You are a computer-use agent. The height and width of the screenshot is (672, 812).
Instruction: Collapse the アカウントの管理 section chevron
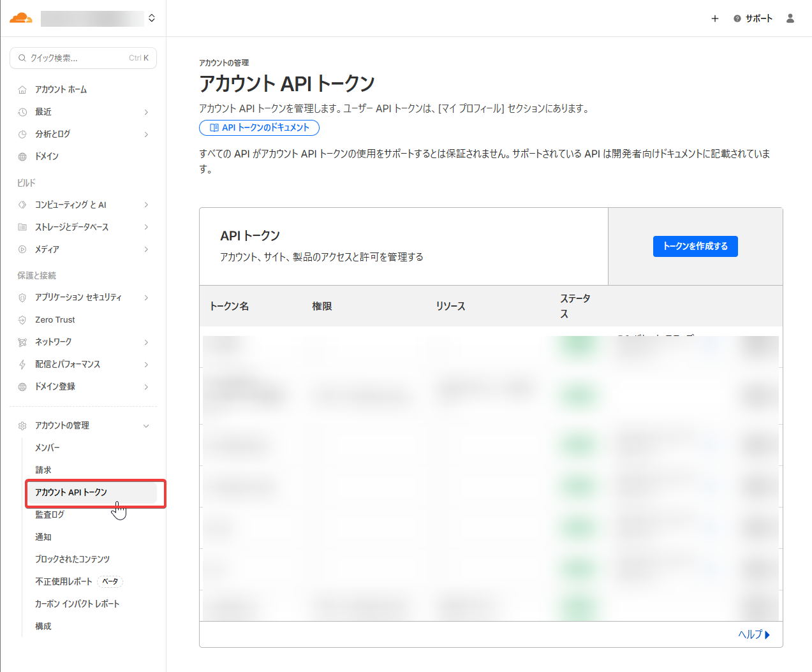pos(146,426)
